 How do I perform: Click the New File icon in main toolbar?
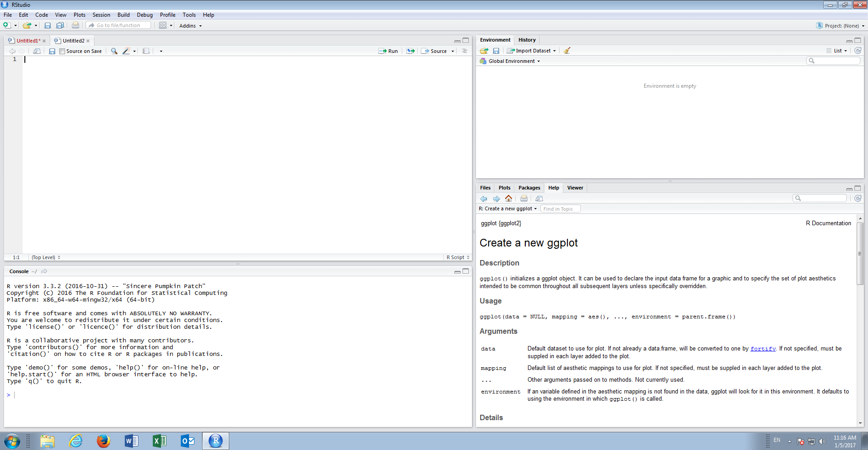pyautogui.click(x=7, y=25)
